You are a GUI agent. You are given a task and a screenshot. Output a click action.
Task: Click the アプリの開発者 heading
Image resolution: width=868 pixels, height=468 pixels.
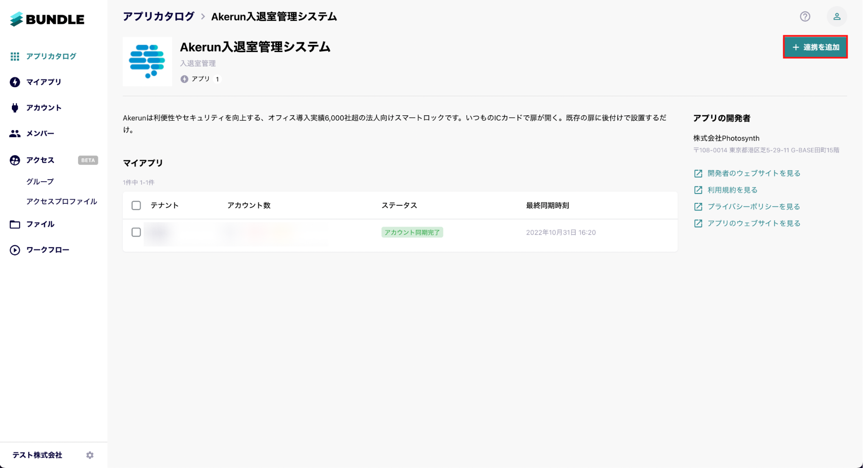click(x=721, y=119)
